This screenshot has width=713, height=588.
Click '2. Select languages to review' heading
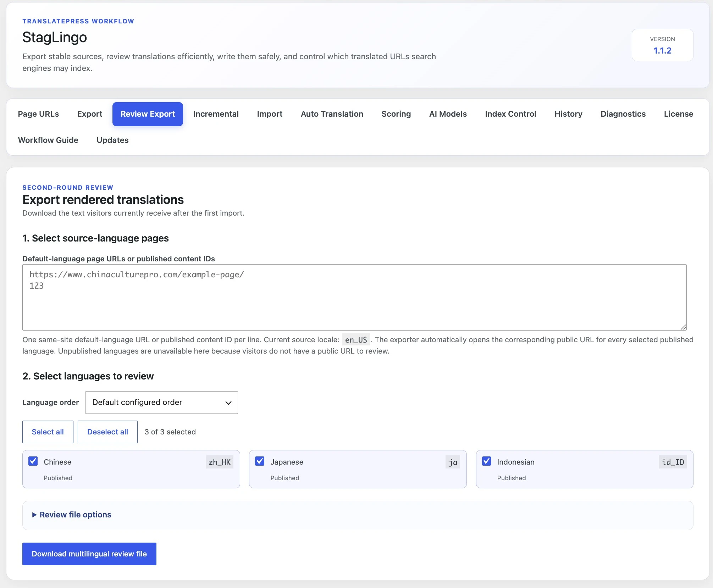(88, 376)
